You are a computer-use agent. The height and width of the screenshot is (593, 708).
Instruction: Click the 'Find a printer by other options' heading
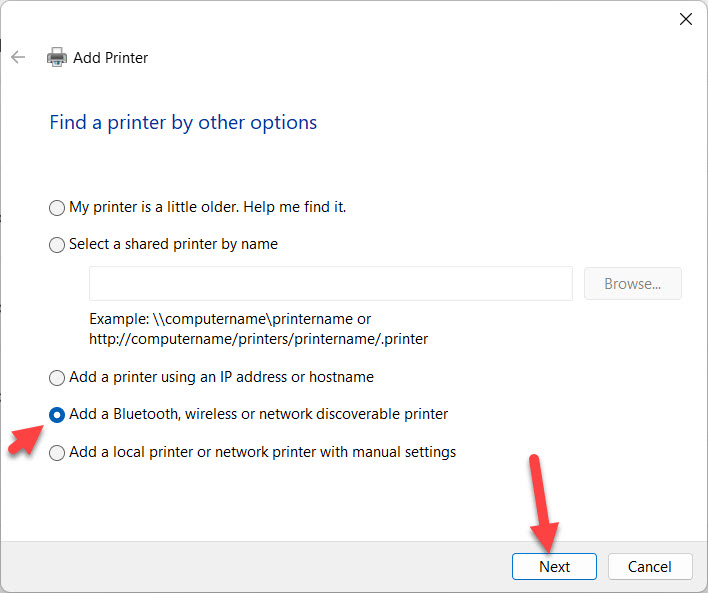click(x=183, y=123)
